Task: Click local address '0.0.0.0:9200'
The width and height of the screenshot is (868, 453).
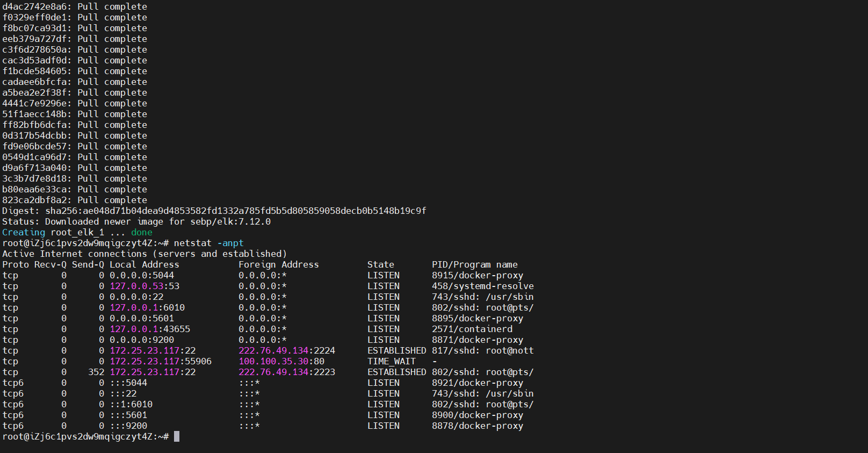Action: point(142,340)
